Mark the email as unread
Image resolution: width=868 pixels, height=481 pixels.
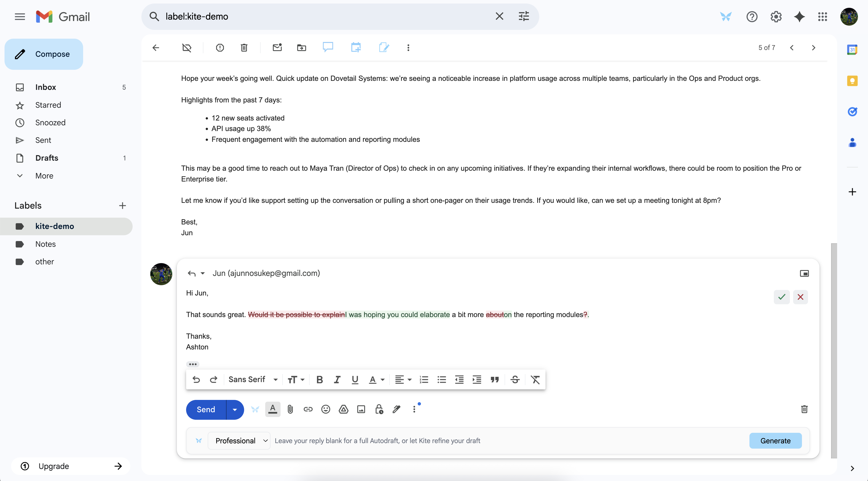click(x=277, y=47)
